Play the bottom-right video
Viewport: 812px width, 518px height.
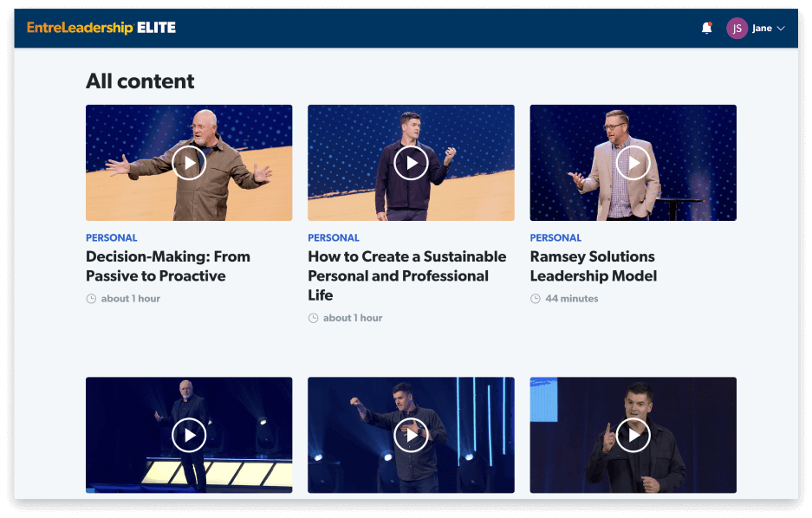click(x=633, y=435)
